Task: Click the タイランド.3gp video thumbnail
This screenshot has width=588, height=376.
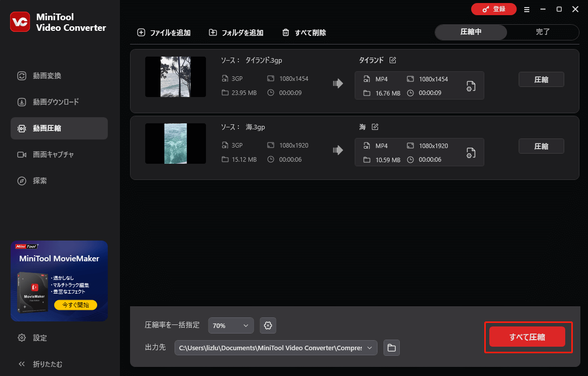Action: [x=176, y=77]
